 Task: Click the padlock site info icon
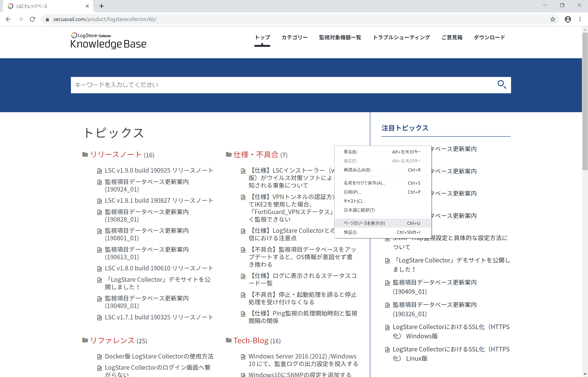[x=47, y=19]
